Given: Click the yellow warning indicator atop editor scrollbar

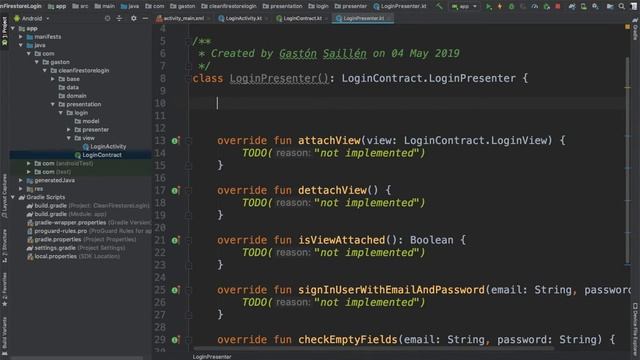Looking at the screenshot, I should 627,27.
